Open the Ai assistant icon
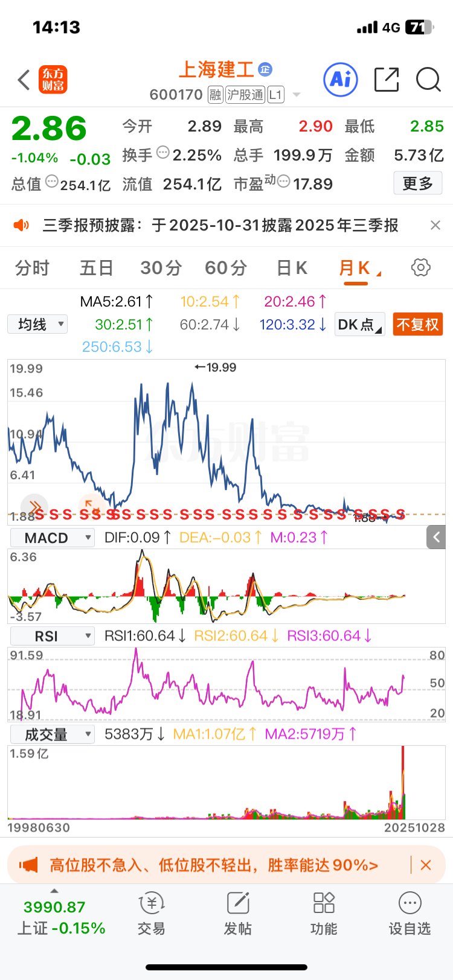This screenshot has width=453, height=980. 341,80
